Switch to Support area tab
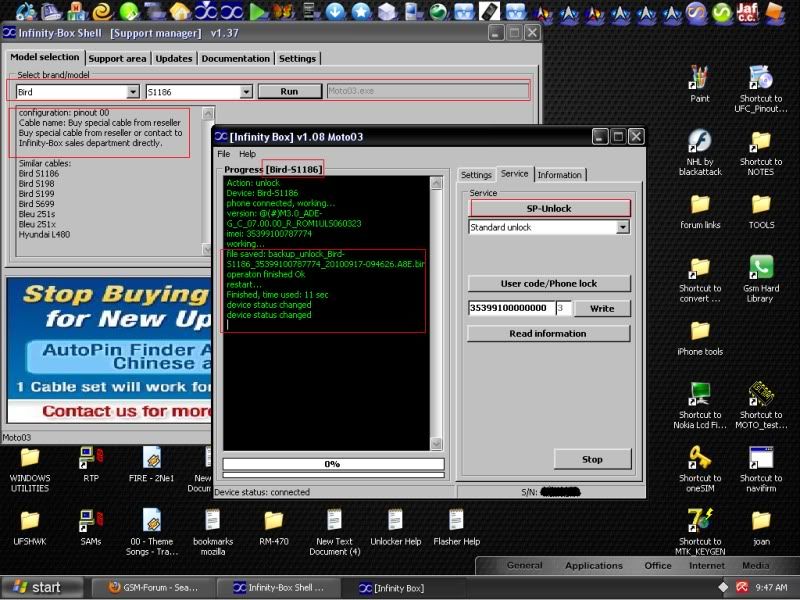This screenshot has width=800, height=600. coord(117,59)
